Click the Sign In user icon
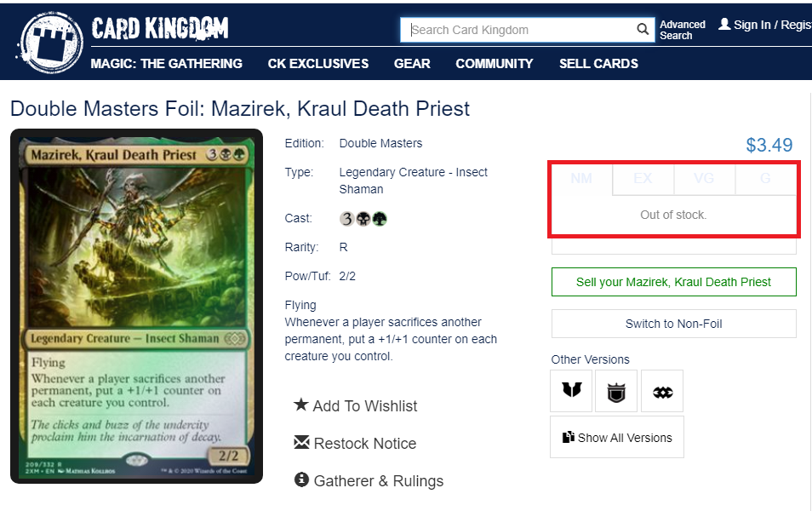This screenshot has height=511, width=812. pyautogui.click(x=724, y=24)
